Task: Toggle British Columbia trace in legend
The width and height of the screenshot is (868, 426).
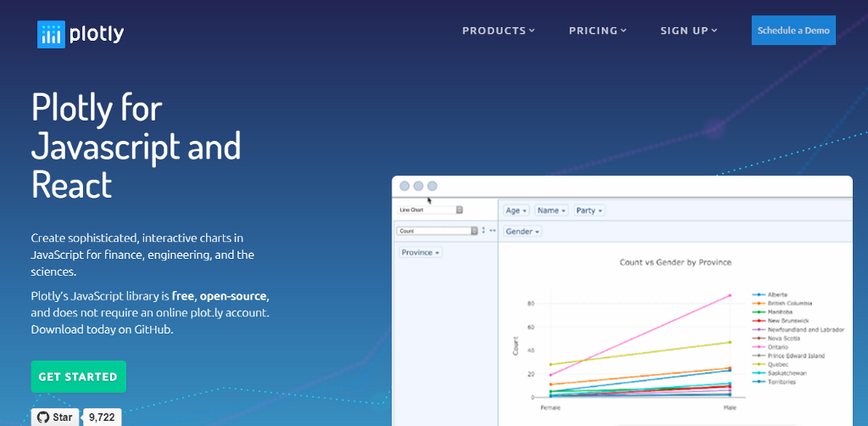Action: pos(790,303)
